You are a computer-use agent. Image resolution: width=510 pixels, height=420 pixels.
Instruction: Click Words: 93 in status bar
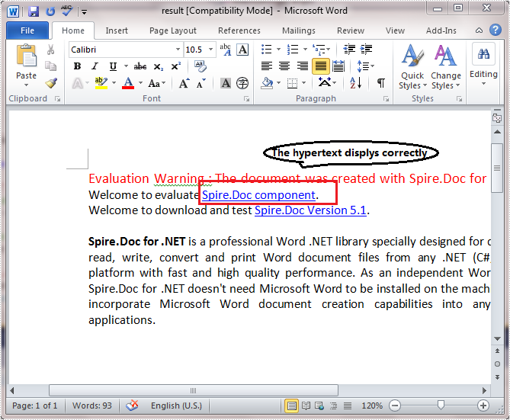click(92, 406)
